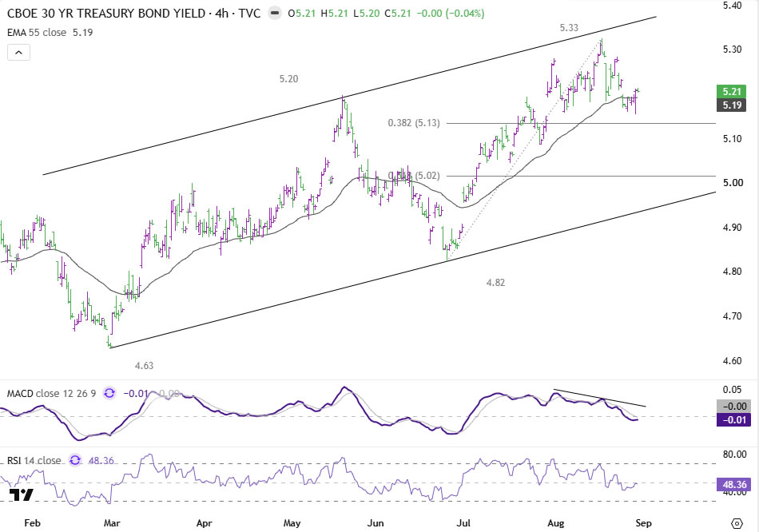The height and width of the screenshot is (532, 759).
Task: Click the green 5.21 price label
Action: click(732, 92)
